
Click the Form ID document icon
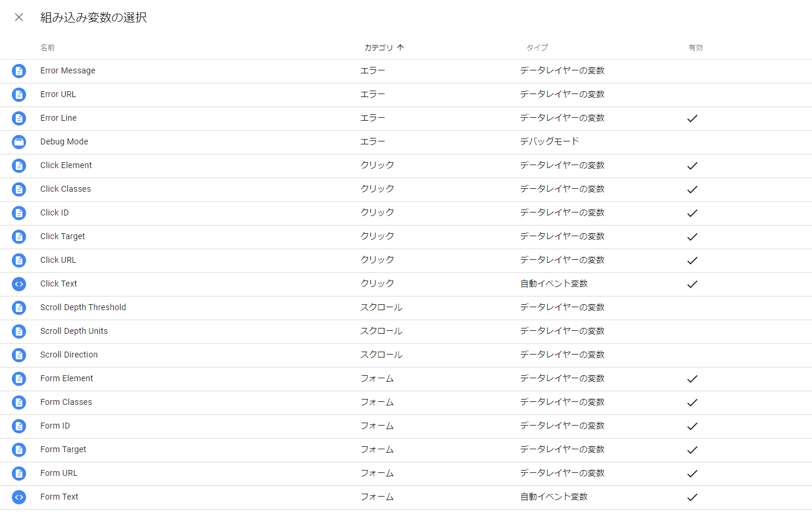(19, 426)
